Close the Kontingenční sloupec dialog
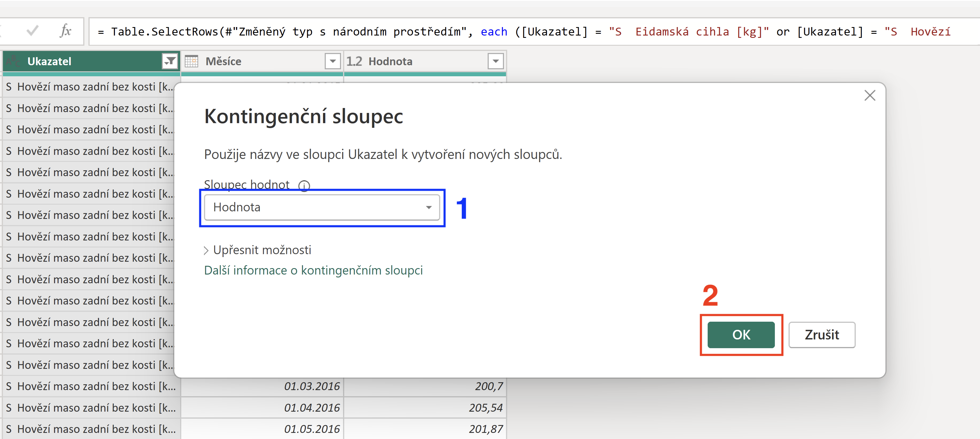The image size is (980, 439). (870, 95)
